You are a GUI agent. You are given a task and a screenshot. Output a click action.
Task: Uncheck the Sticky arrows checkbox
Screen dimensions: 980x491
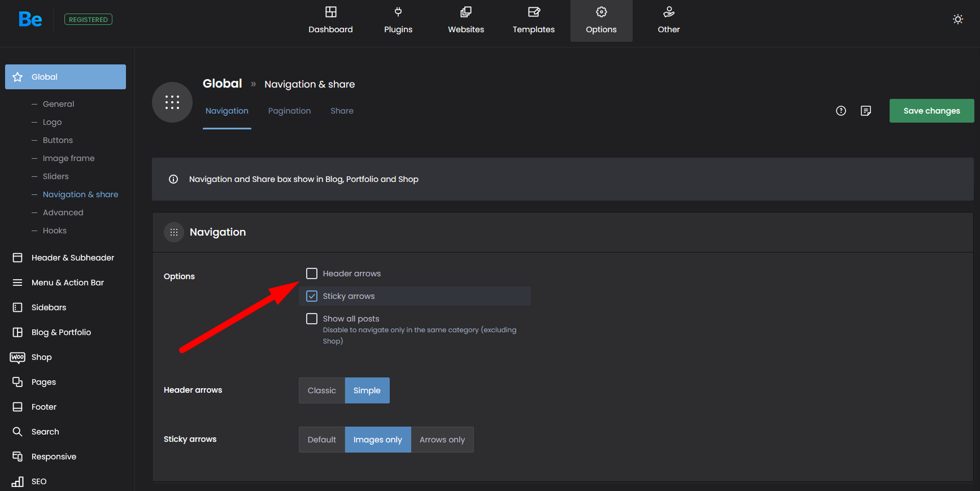[312, 296]
